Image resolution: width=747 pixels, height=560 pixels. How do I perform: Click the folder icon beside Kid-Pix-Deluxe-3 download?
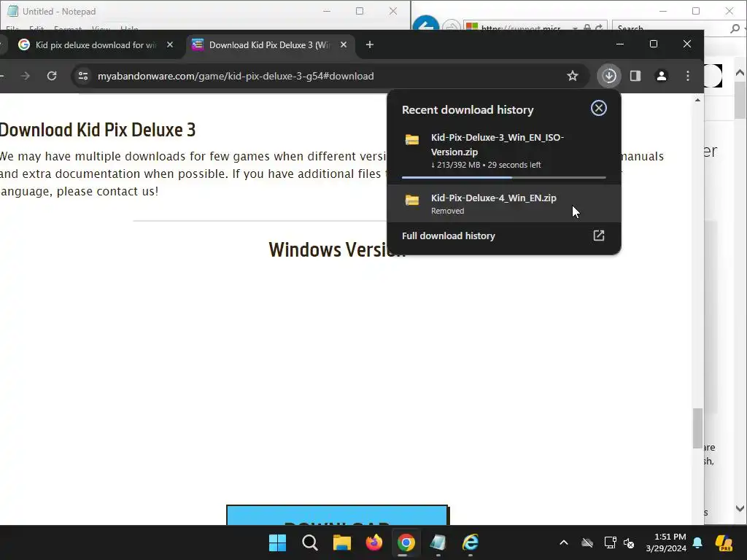tap(412, 139)
